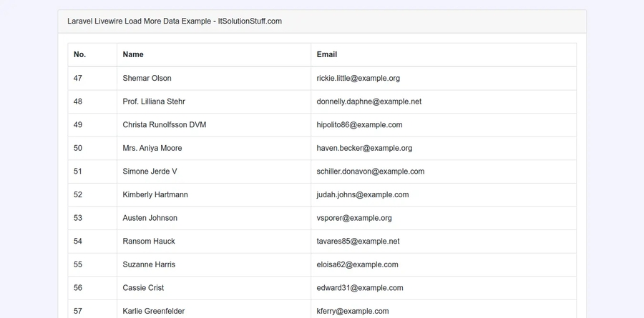Select the Kimberly Hartmann cell
The width and height of the screenshot is (644, 318).
click(154, 194)
